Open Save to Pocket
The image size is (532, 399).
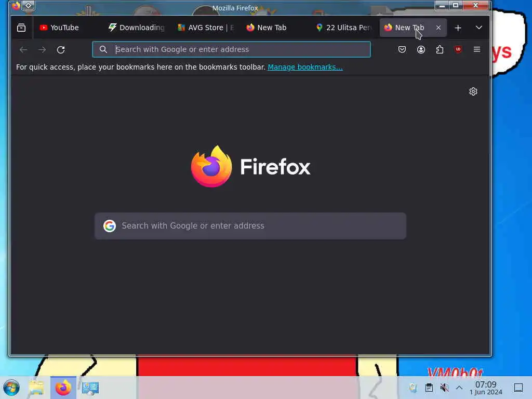[402, 49]
